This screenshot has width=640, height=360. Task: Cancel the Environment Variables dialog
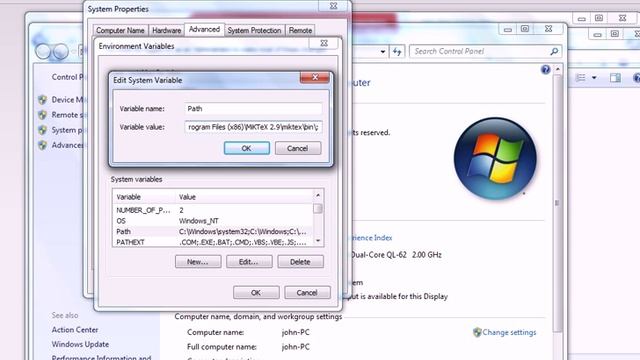coord(307,293)
